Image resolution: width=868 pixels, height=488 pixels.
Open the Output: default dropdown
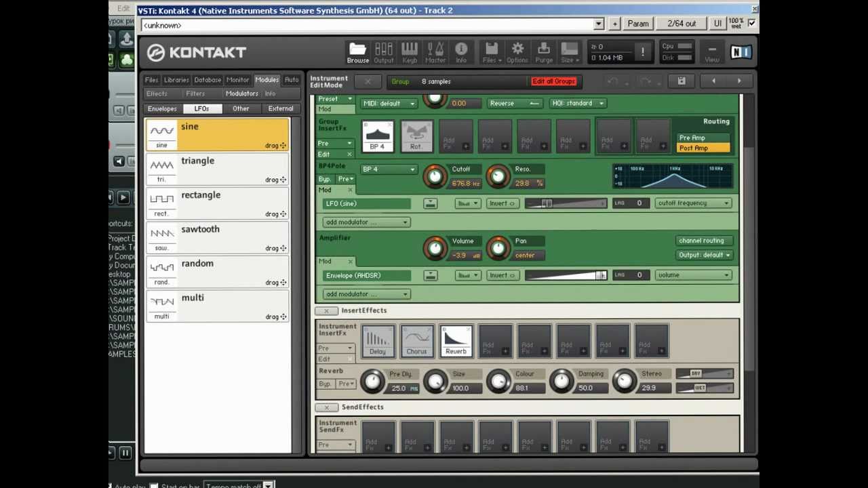704,255
